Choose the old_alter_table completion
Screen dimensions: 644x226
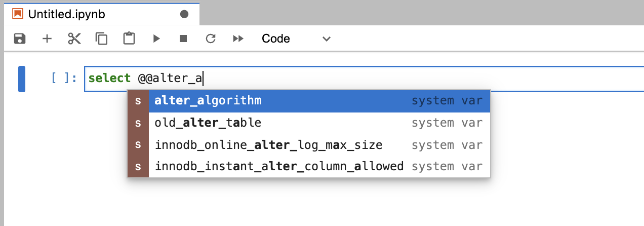[308, 123]
